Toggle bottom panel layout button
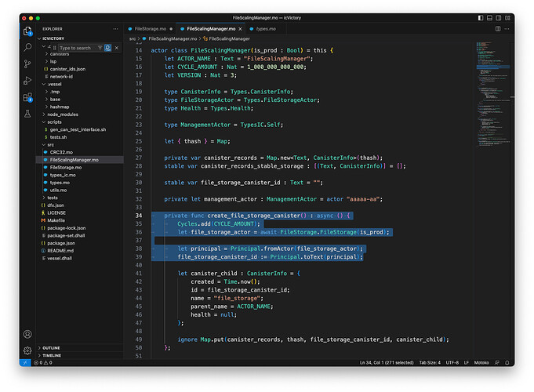534x392 pixels. pos(489,18)
